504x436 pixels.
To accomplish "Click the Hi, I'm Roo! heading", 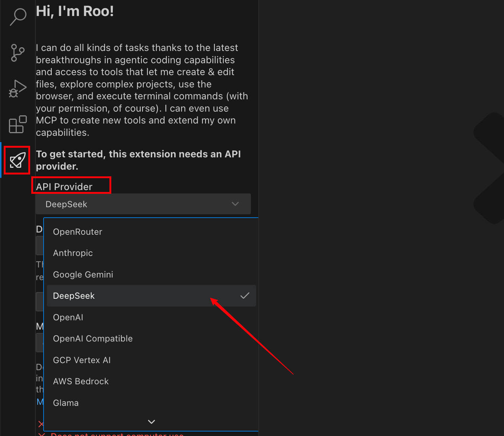I will coord(75,11).
